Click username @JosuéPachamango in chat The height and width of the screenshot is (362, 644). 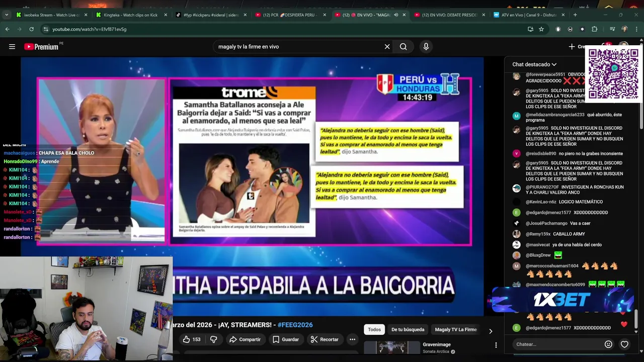(x=546, y=223)
